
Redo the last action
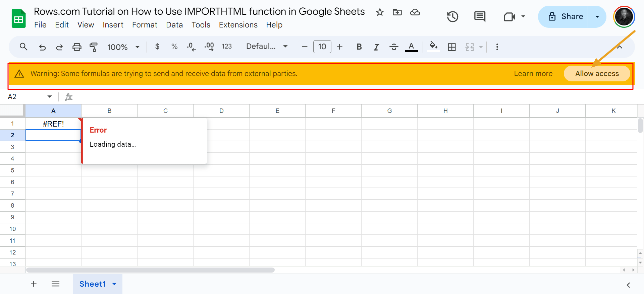(59, 47)
